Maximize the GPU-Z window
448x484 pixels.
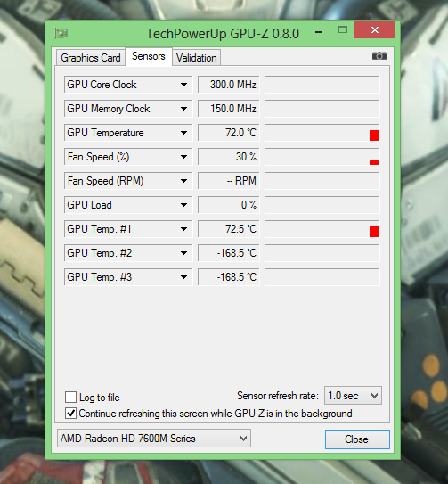[343, 30]
